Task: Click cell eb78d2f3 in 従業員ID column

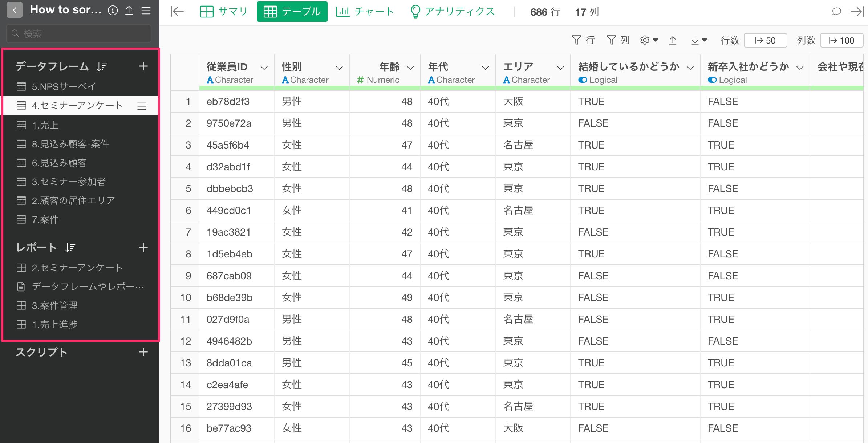Action: coord(236,101)
